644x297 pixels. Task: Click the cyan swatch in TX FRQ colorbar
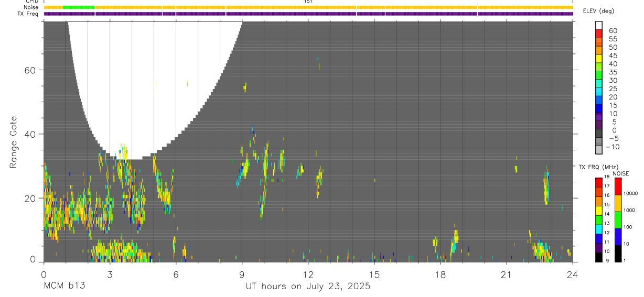598,229
